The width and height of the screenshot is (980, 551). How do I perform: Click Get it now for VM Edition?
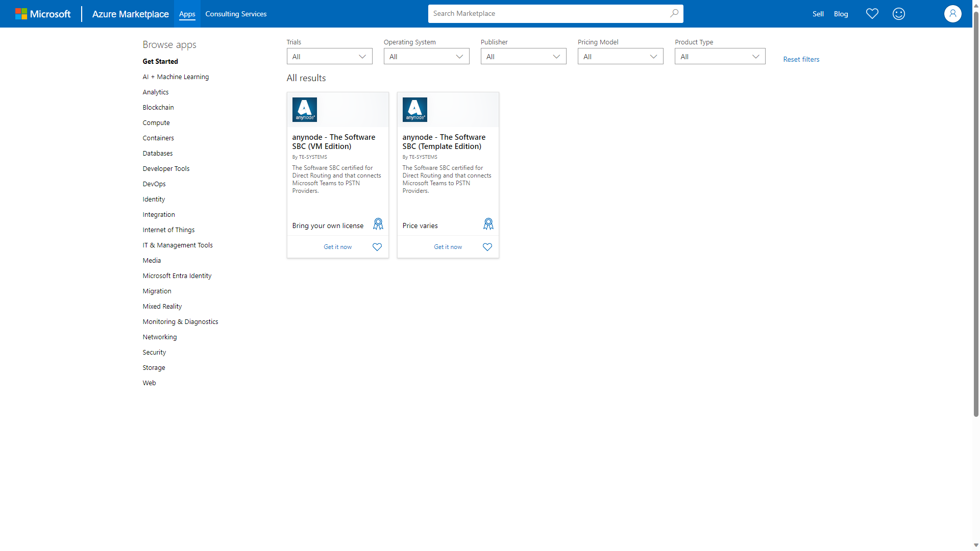coord(336,246)
